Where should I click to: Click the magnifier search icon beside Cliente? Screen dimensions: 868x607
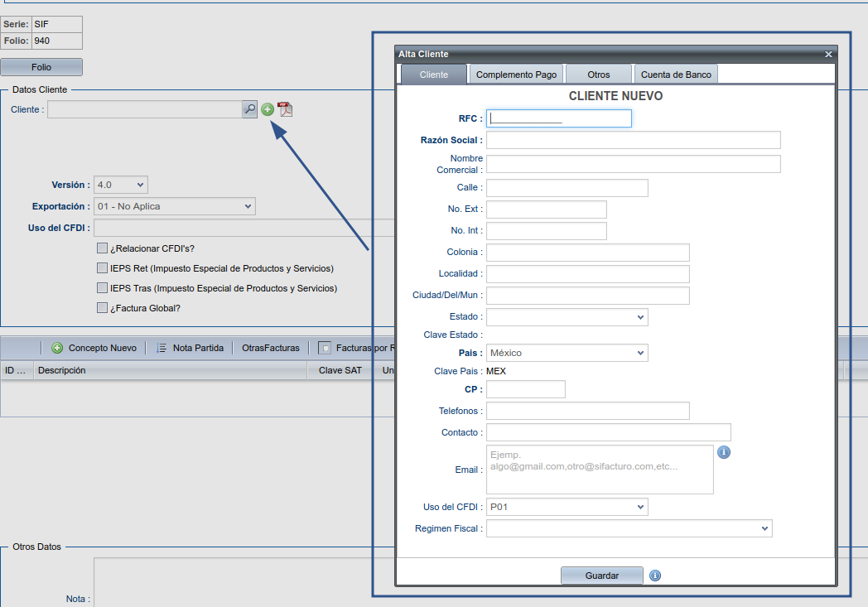pos(249,109)
